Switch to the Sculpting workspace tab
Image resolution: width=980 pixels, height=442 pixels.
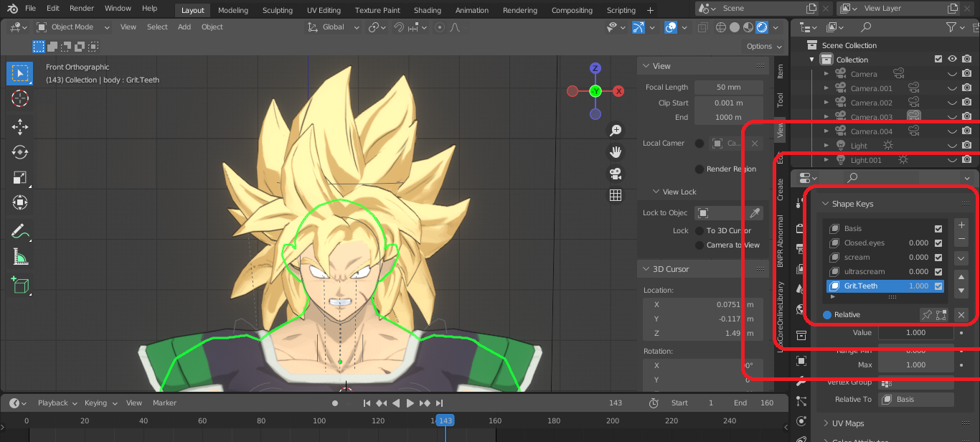[x=278, y=10]
